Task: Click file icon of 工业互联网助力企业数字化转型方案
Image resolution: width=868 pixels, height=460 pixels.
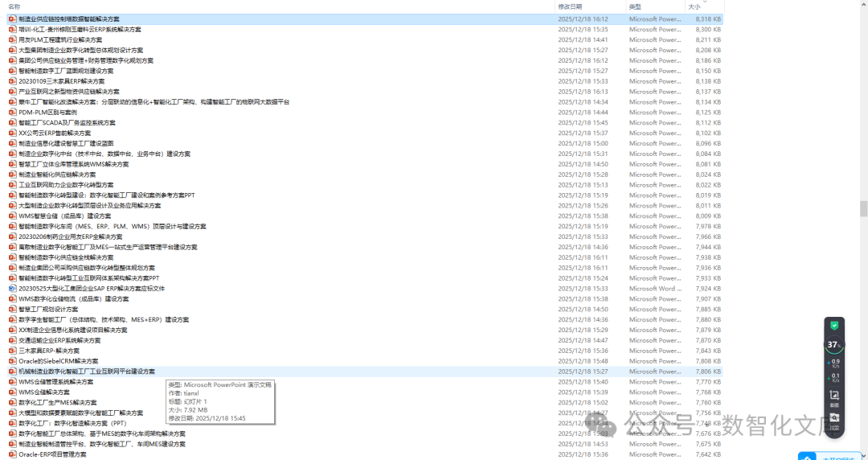Action: [x=13, y=185]
